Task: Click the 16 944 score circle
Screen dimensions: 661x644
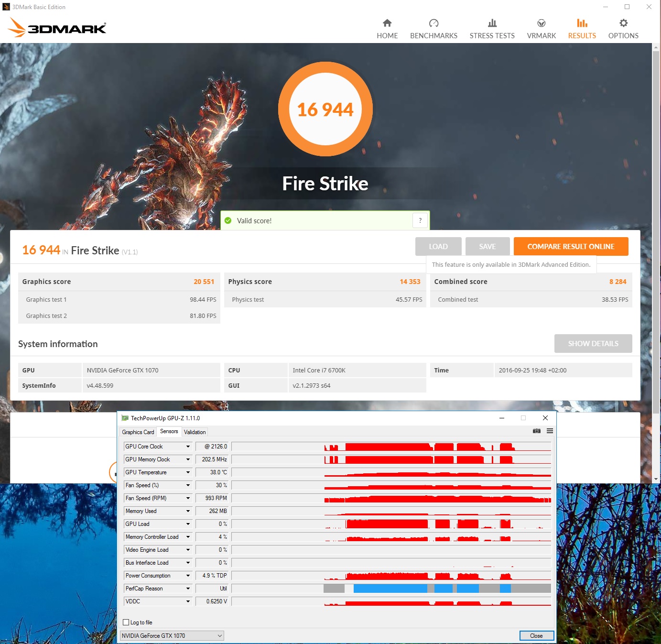Action: tap(325, 109)
